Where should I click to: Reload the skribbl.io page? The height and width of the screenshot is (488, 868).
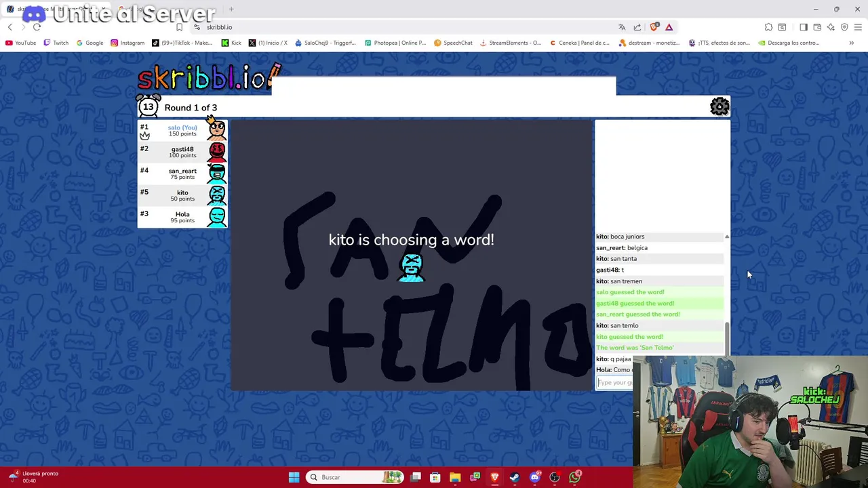37,27
